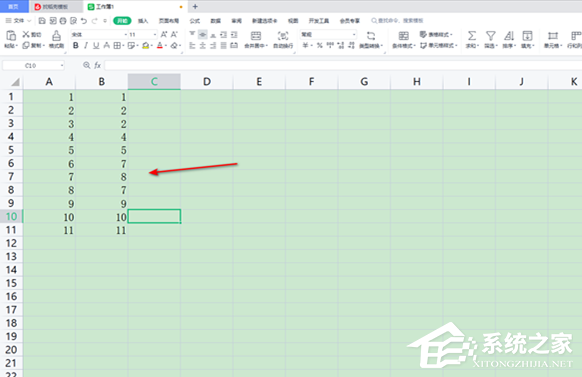Click the blue Home page tab
Screen dimensions: 582x377
pyautogui.click(x=14, y=7)
